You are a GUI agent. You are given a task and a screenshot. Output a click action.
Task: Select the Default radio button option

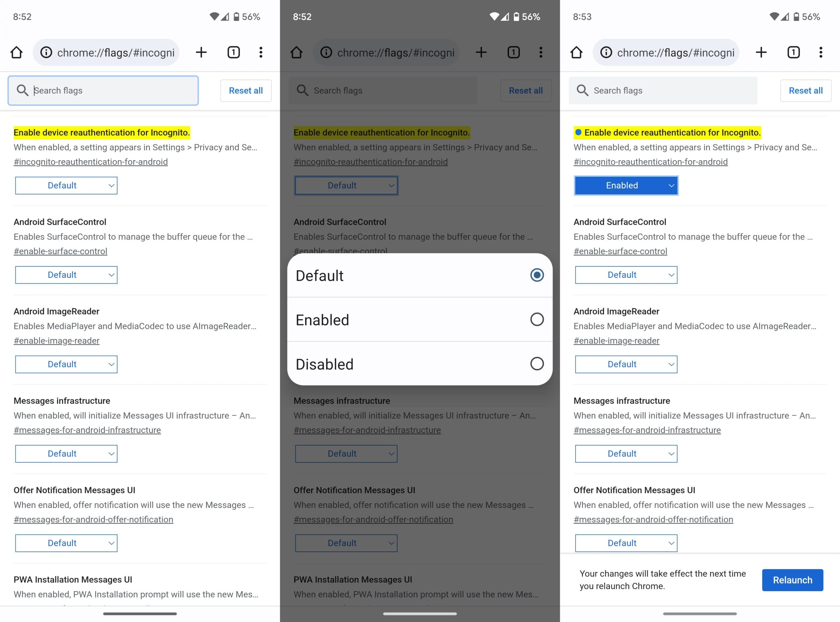(x=537, y=274)
